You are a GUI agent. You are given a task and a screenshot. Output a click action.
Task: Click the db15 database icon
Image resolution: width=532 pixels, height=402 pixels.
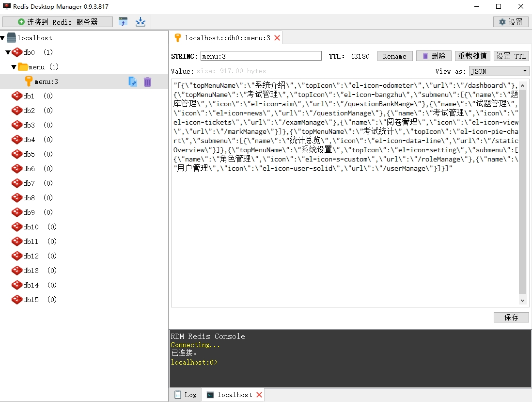pyautogui.click(x=17, y=300)
